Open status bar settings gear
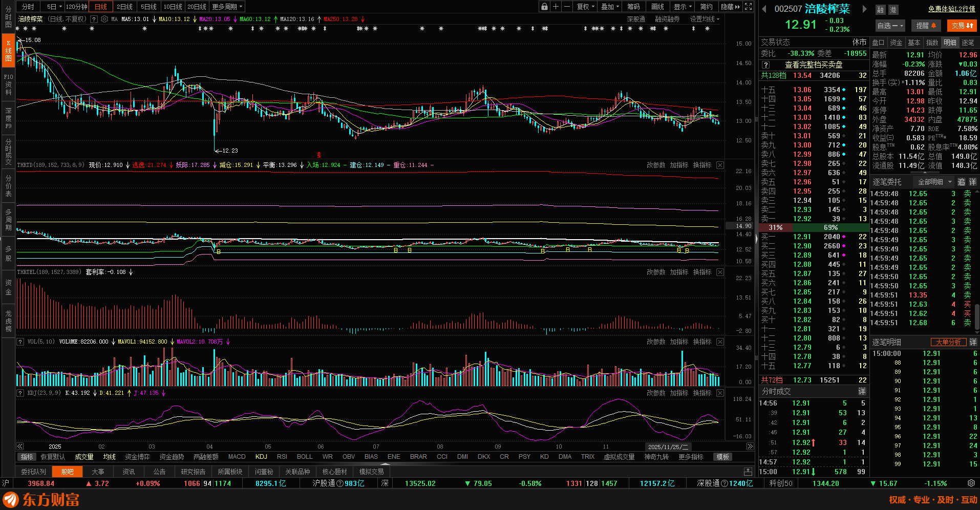Image resolution: width=980 pixels, height=510 pixels. pyautogui.click(x=971, y=483)
